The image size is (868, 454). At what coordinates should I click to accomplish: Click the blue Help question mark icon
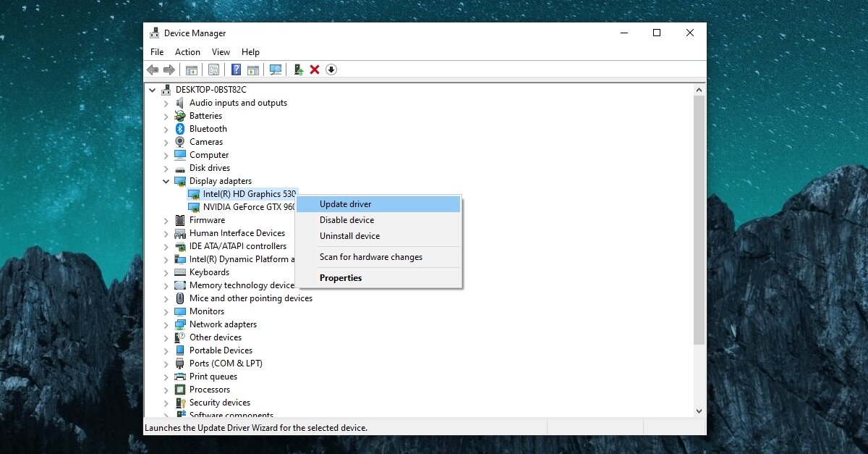point(236,70)
